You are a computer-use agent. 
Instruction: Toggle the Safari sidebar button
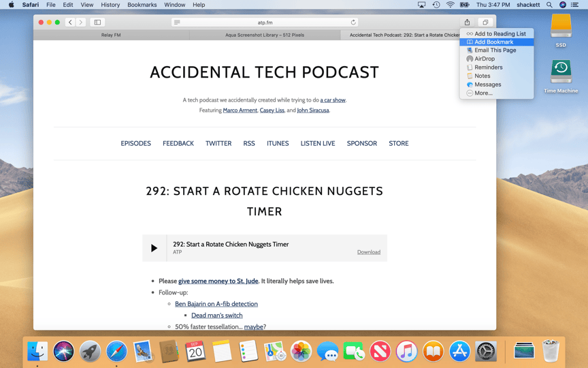97,22
